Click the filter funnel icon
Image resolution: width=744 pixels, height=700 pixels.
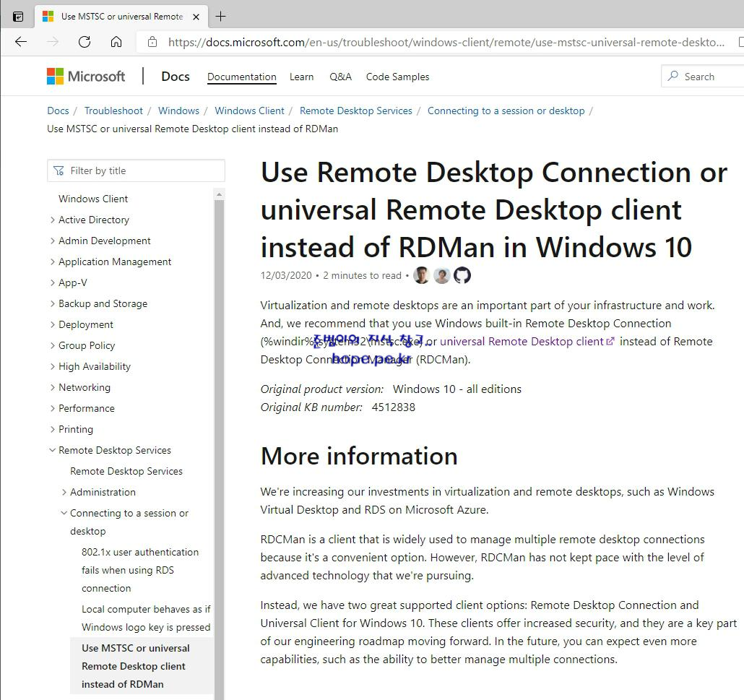[x=59, y=171]
